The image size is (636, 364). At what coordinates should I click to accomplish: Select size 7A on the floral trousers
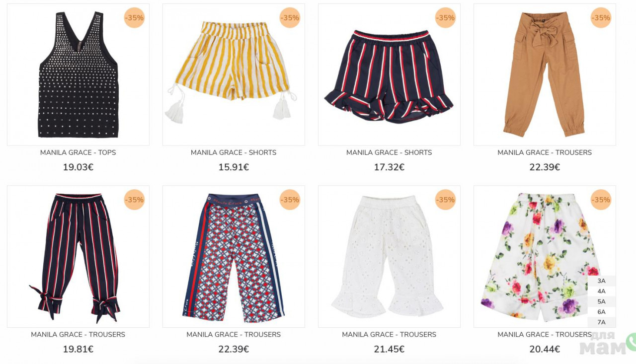click(x=601, y=322)
